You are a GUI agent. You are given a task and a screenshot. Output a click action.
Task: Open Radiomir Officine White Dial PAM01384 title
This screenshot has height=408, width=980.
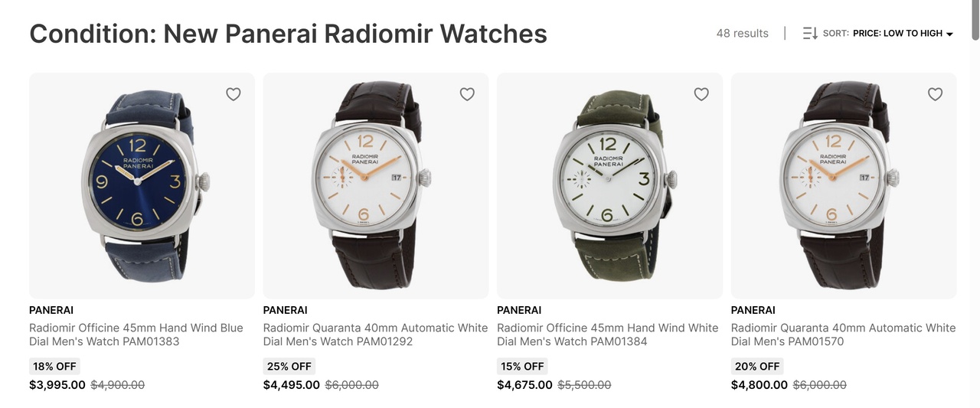tap(608, 335)
